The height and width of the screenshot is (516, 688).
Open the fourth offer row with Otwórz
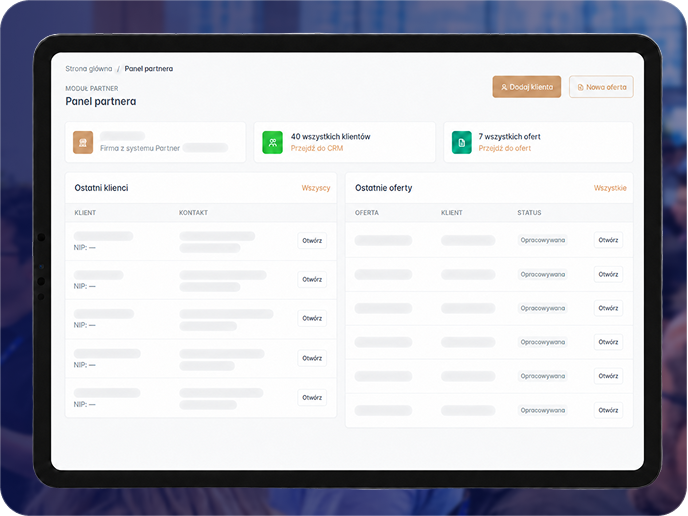[608, 342]
